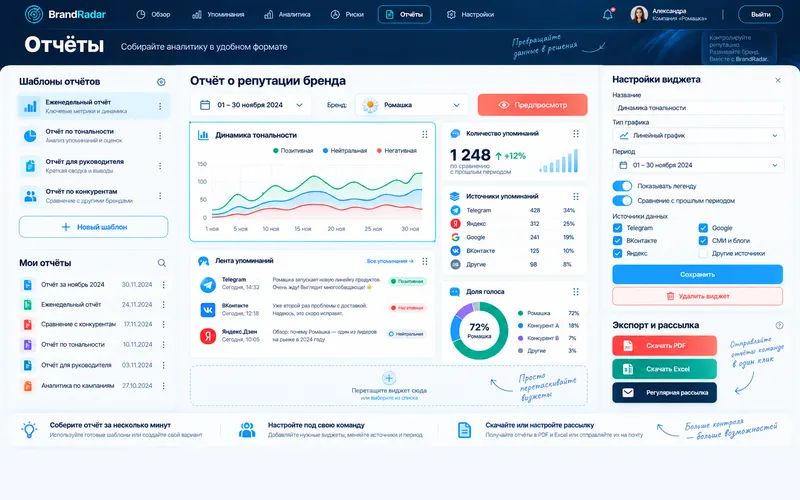The width and height of the screenshot is (800, 500).
Task: Click ВКонтакте icon in Лента упоминаний
Action: coord(208,310)
